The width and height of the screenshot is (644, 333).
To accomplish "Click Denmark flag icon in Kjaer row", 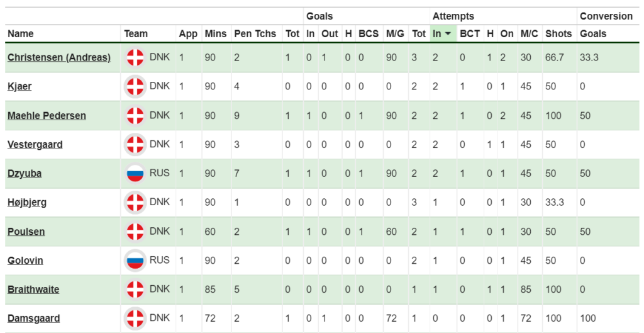I will [135, 87].
